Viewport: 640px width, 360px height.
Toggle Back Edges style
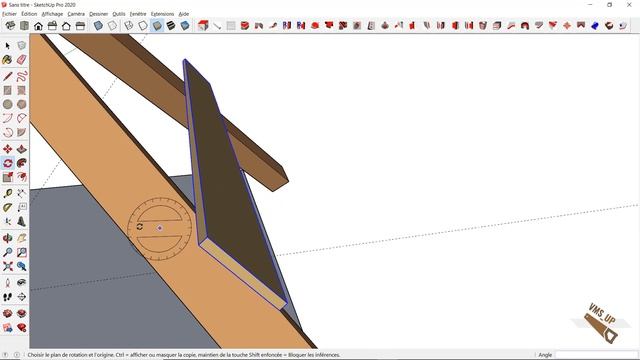pyautogui.click(x=112, y=26)
